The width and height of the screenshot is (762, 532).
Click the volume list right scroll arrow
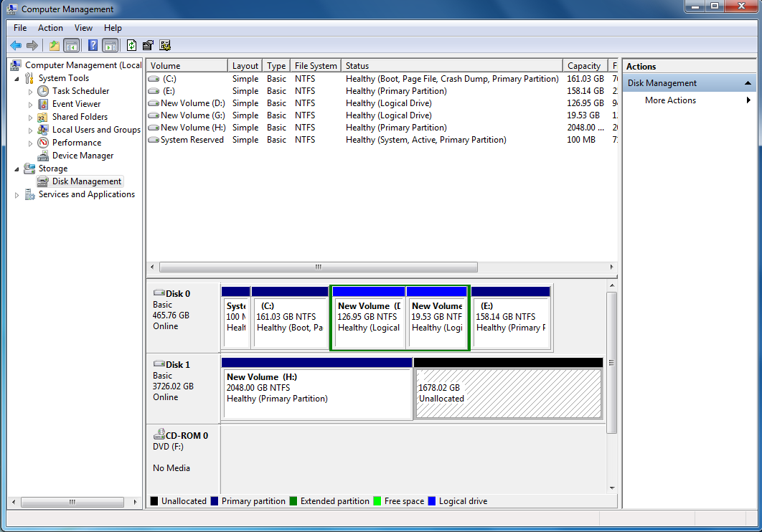tap(612, 267)
